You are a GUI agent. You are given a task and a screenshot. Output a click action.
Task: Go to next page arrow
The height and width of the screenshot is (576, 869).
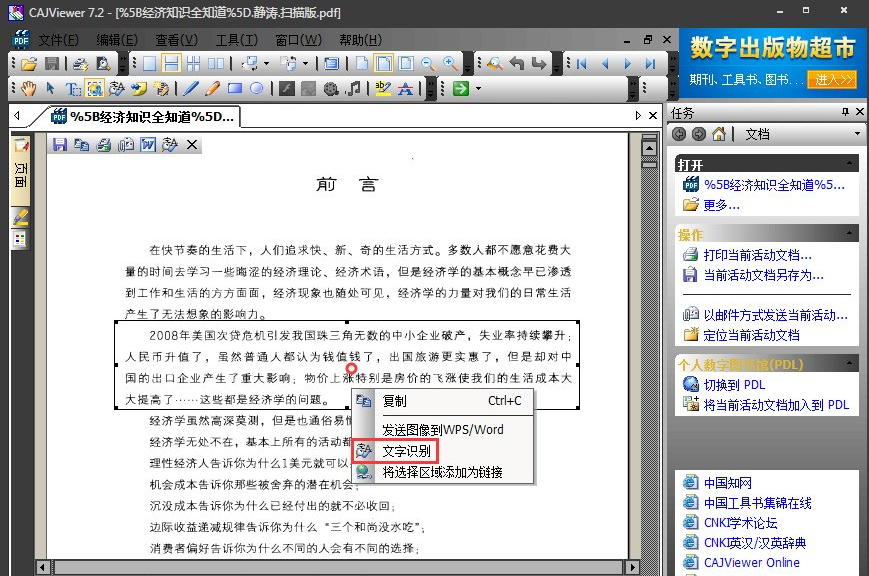[x=627, y=64]
